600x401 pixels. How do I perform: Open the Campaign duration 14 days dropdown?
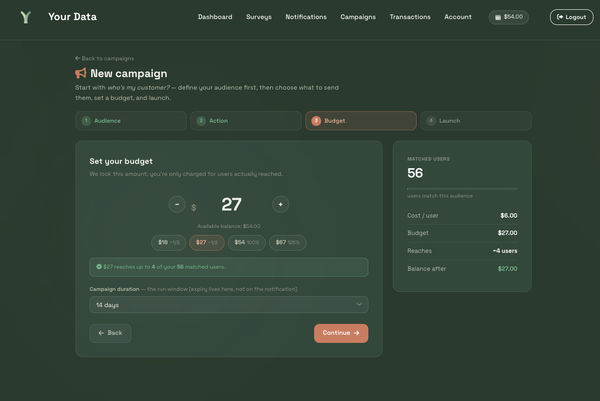[229, 305]
